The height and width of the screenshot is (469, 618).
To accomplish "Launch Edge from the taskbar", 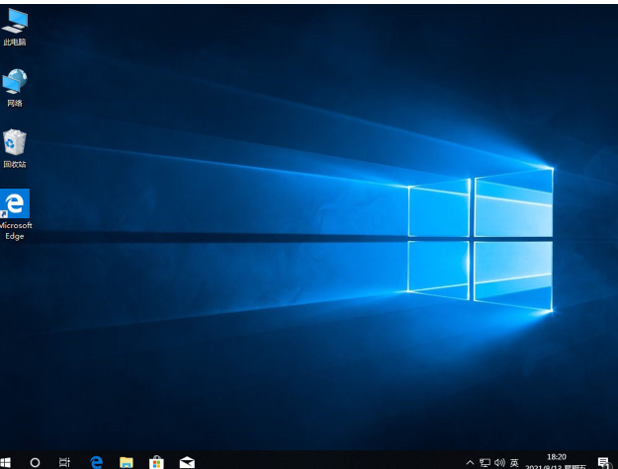I will (x=96, y=462).
